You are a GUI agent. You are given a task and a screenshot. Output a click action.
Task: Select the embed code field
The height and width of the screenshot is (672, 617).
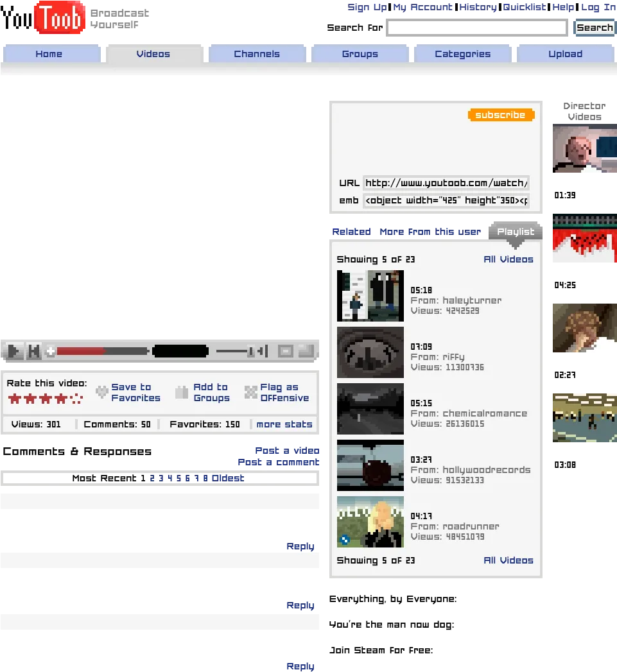point(446,200)
